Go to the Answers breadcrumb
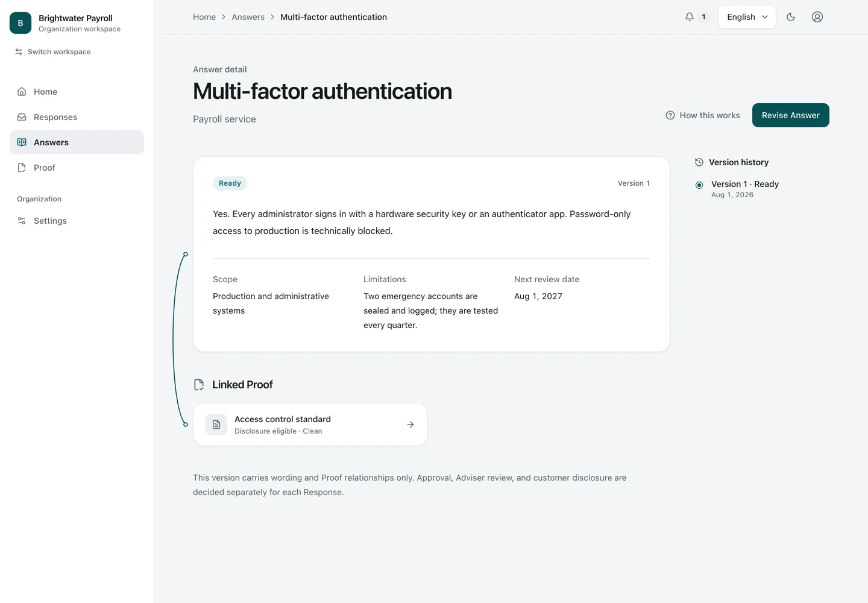Screen dimensions: 868x603 [248, 17]
